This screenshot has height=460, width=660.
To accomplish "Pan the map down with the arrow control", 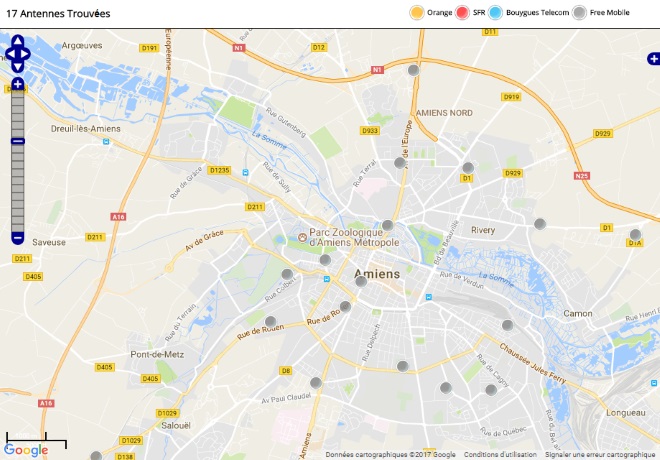I will pyautogui.click(x=18, y=66).
